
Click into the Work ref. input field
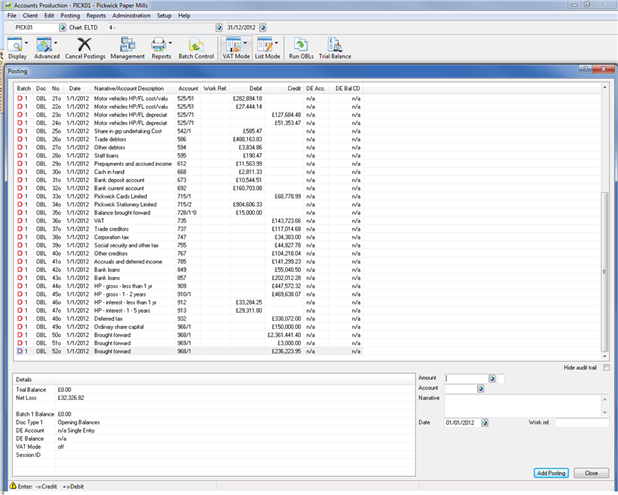tap(582, 423)
